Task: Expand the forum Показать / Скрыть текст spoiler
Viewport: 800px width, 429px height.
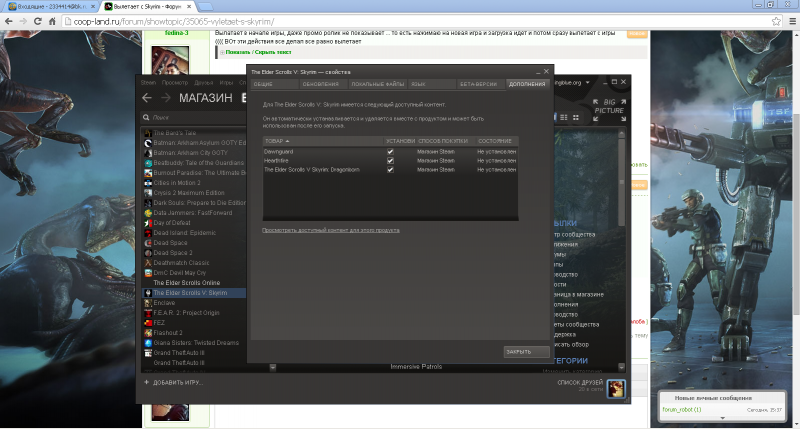Action: pyautogui.click(x=258, y=52)
